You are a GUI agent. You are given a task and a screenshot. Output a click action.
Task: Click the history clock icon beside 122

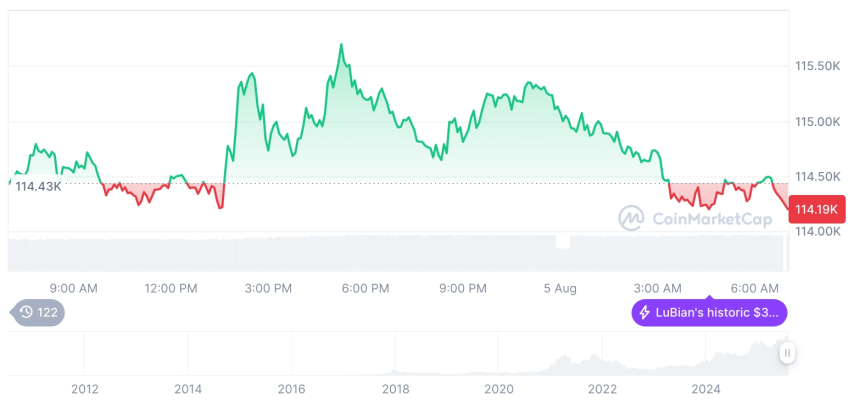coord(27,313)
